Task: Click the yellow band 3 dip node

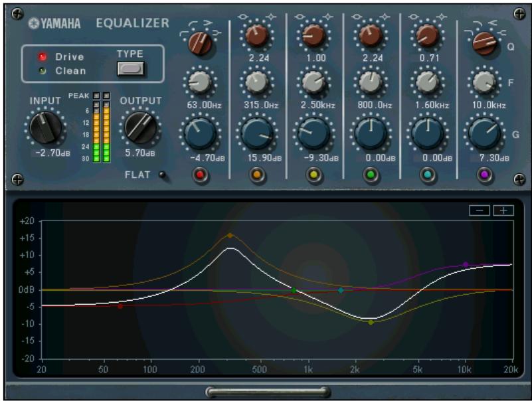Action: click(x=371, y=322)
